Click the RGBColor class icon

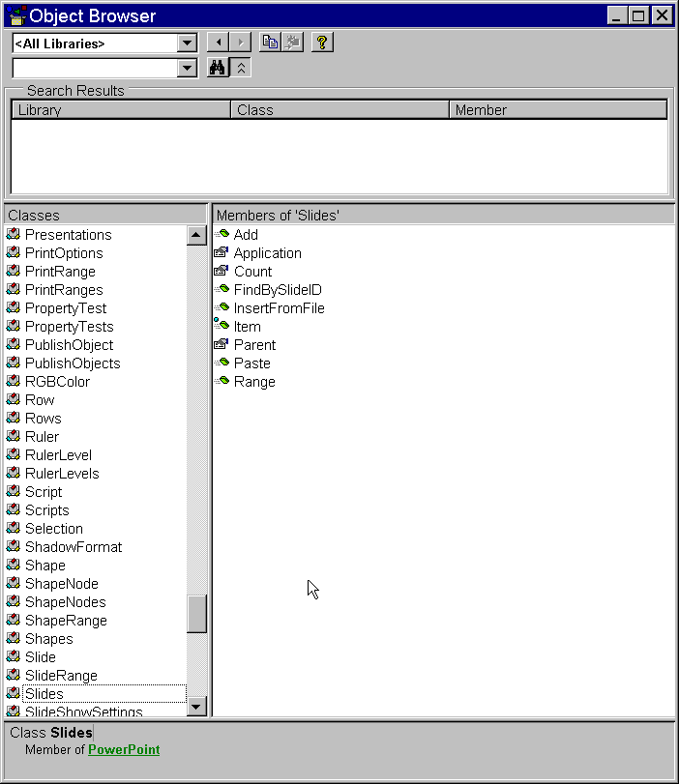coord(14,381)
